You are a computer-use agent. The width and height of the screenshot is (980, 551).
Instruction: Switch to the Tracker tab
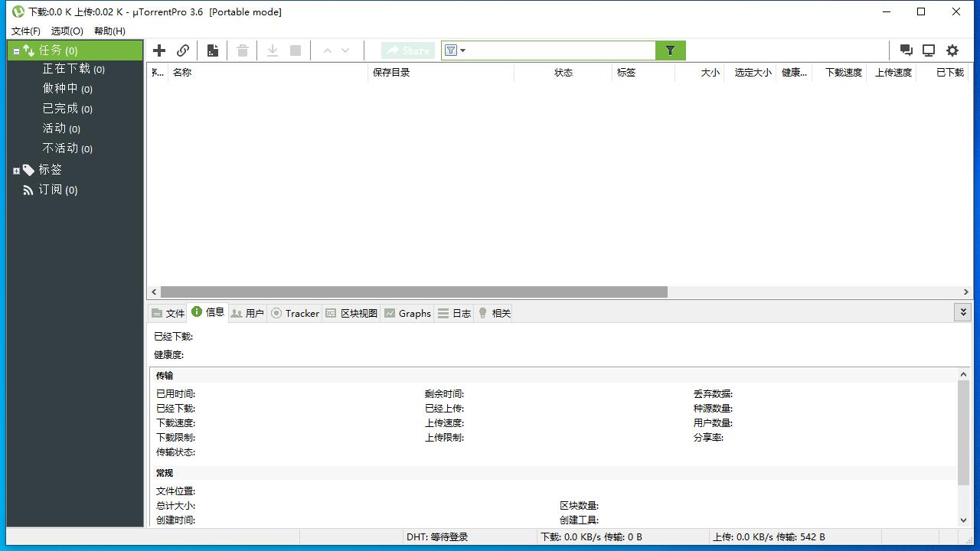[x=295, y=313]
